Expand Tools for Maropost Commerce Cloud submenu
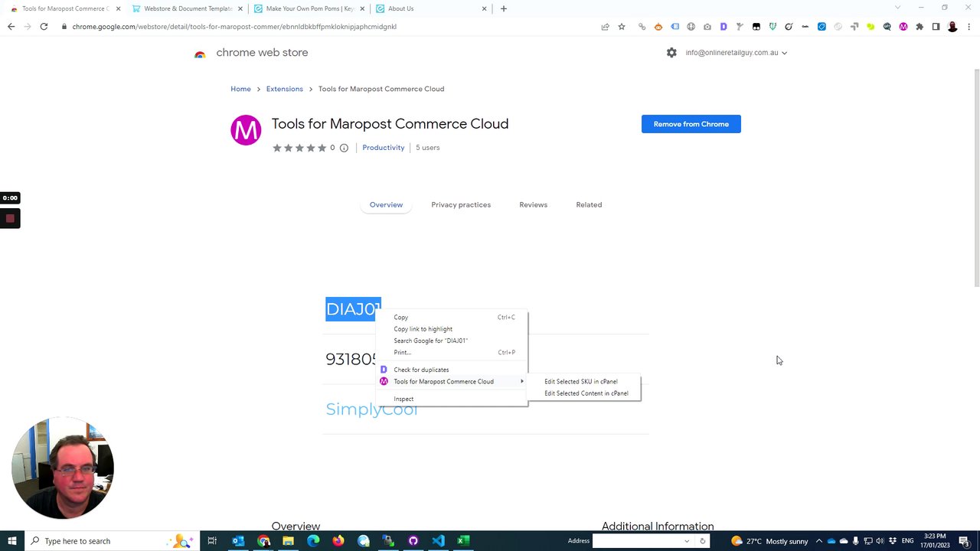Image resolution: width=980 pixels, height=551 pixels. click(x=452, y=381)
